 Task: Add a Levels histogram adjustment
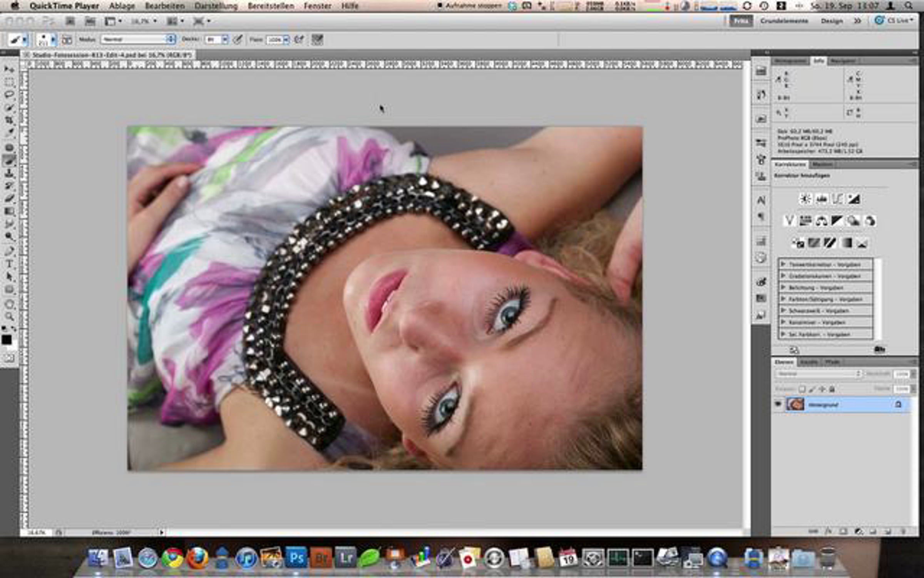(x=821, y=199)
